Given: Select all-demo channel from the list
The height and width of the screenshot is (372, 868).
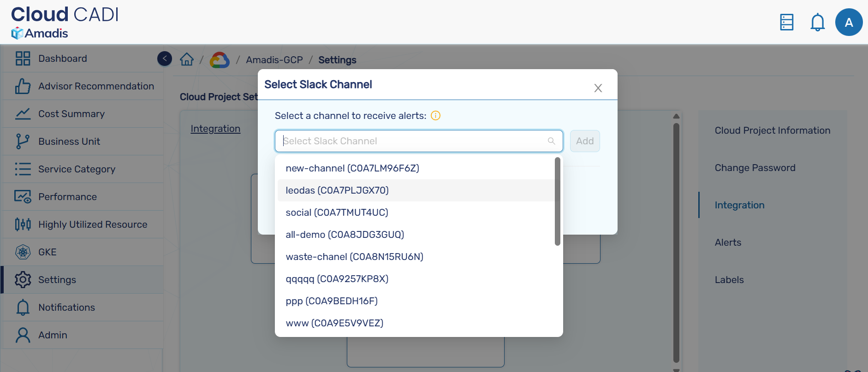Looking at the screenshot, I should (x=345, y=235).
